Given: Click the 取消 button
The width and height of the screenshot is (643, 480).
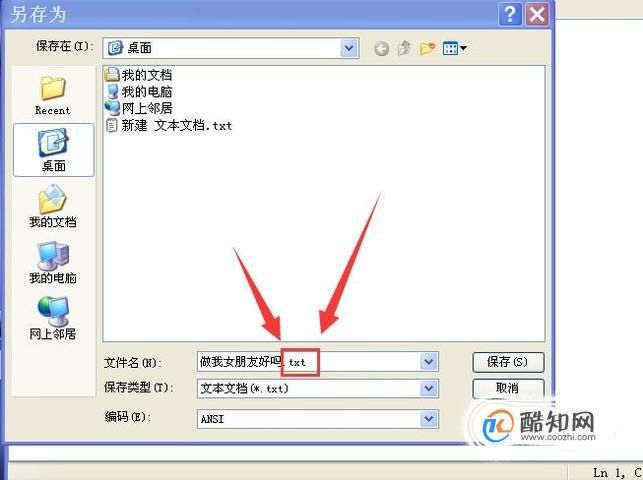Looking at the screenshot, I should pos(508,388).
